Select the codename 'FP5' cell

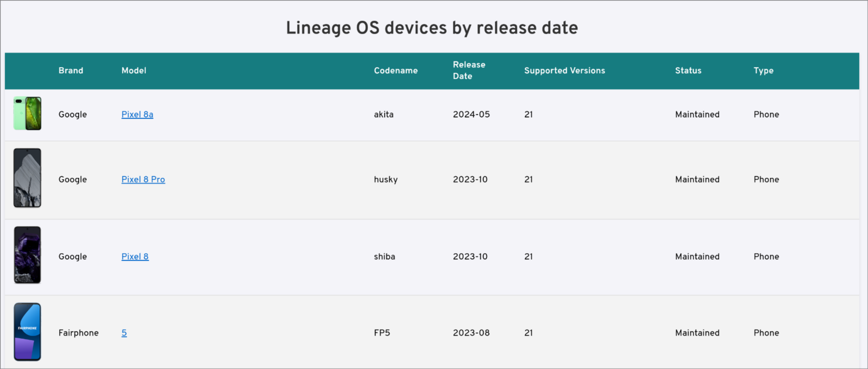point(382,333)
